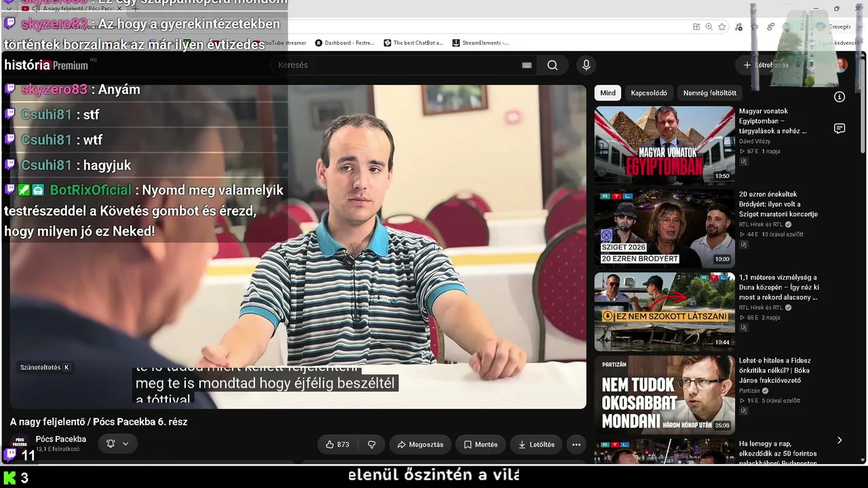The height and width of the screenshot is (488, 868).
Task: Click the circled info icon in the side panel
Action: point(840,97)
